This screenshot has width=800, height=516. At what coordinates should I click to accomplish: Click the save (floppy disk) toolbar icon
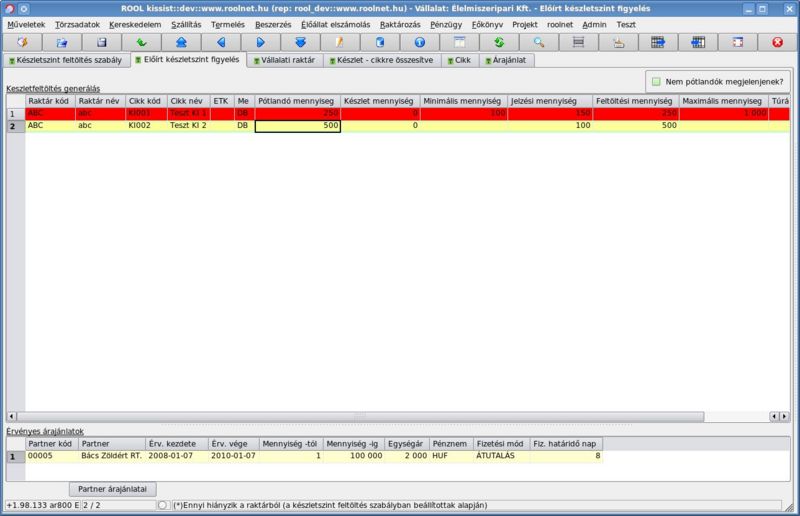pyautogui.click(x=101, y=42)
